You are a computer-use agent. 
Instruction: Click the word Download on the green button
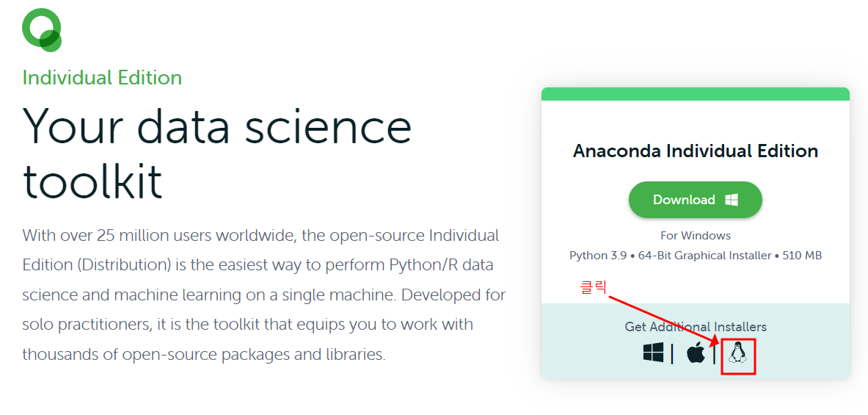coord(685,200)
